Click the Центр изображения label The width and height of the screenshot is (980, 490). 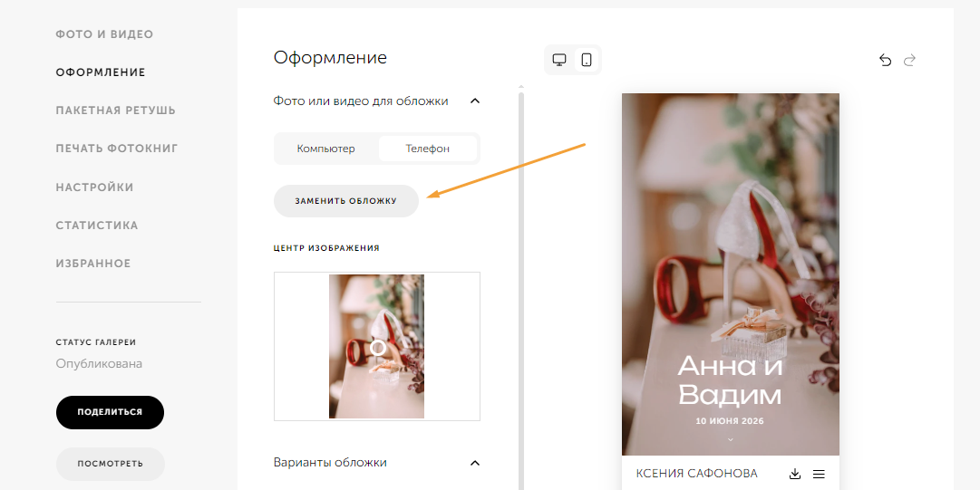(x=326, y=248)
